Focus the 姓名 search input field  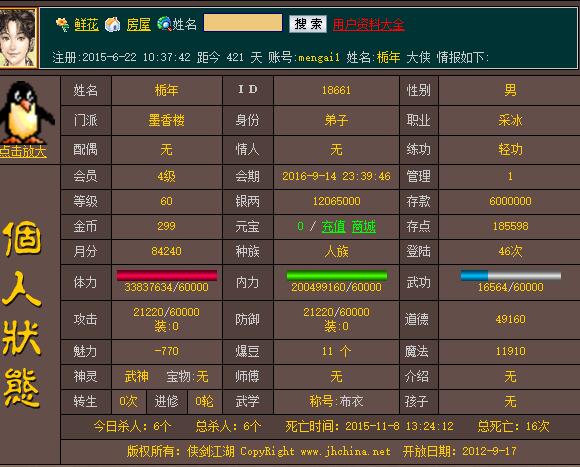point(243,23)
